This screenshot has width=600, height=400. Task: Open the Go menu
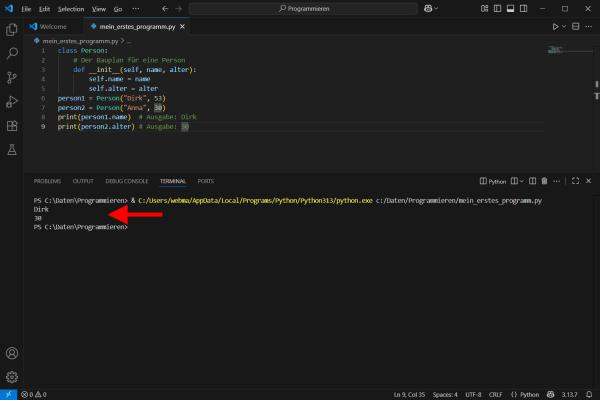pyautogui.click(x=118, y=9)
